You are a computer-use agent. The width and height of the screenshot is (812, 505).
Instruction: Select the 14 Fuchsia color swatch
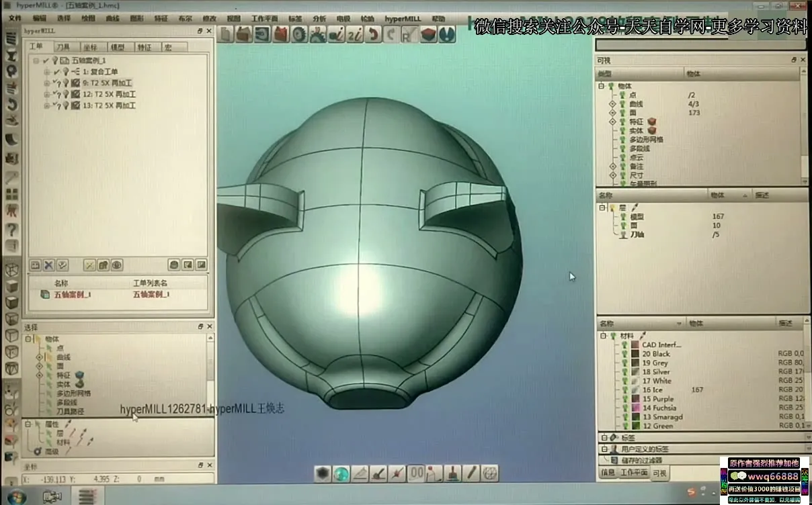[x=636, y=408]
